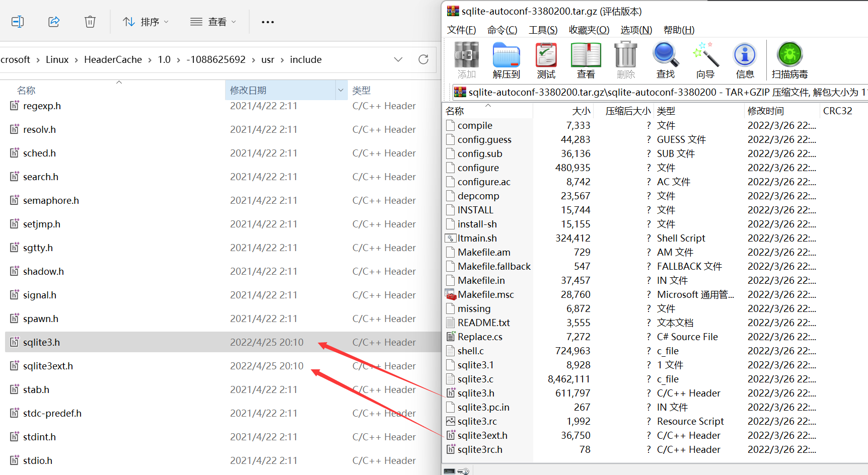Open the 文件(F) menu in WinRAR
Screen dimensions: 868x475
461,30
